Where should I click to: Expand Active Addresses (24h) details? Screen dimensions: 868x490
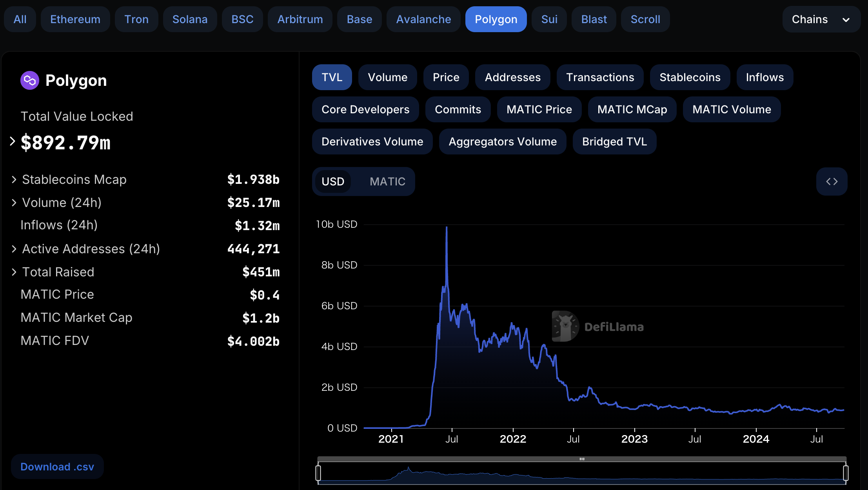[x=14, y=249]
